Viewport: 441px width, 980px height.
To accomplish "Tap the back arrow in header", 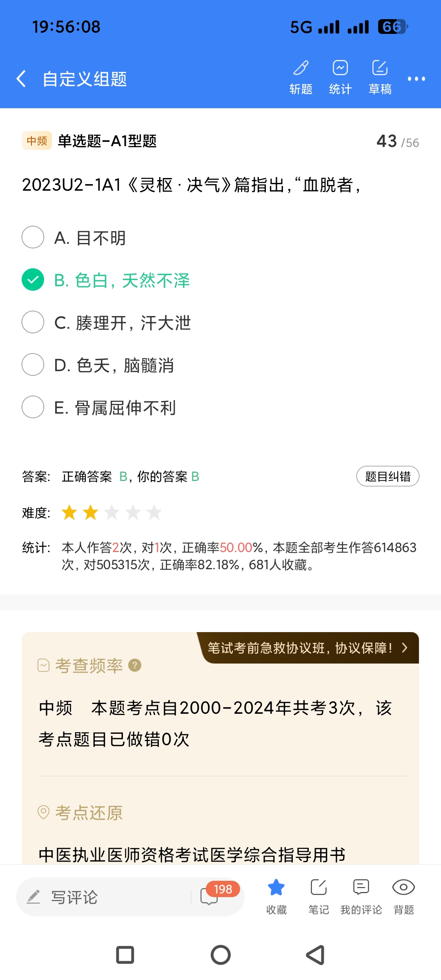I will 21,78.
